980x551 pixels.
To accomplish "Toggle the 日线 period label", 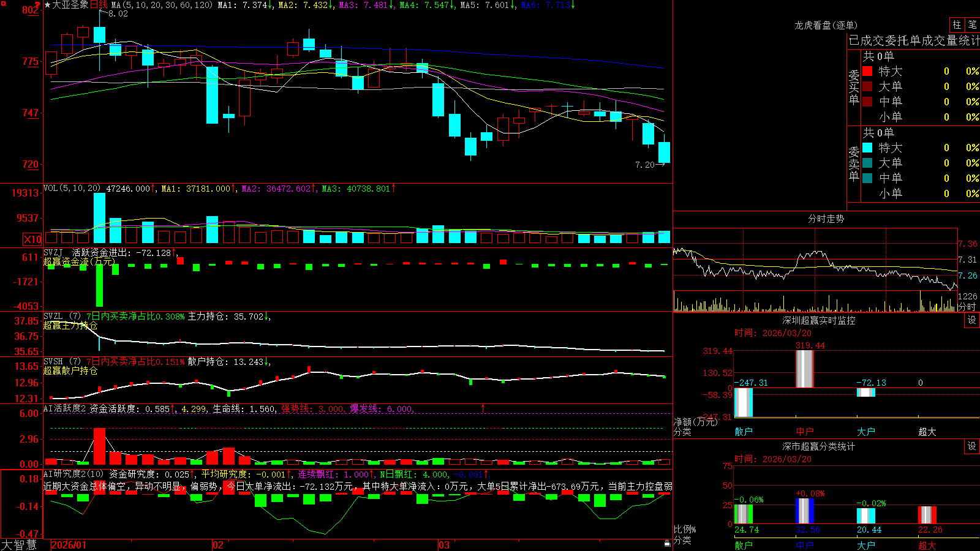I will pyautogui.click(x=99, y=5).
